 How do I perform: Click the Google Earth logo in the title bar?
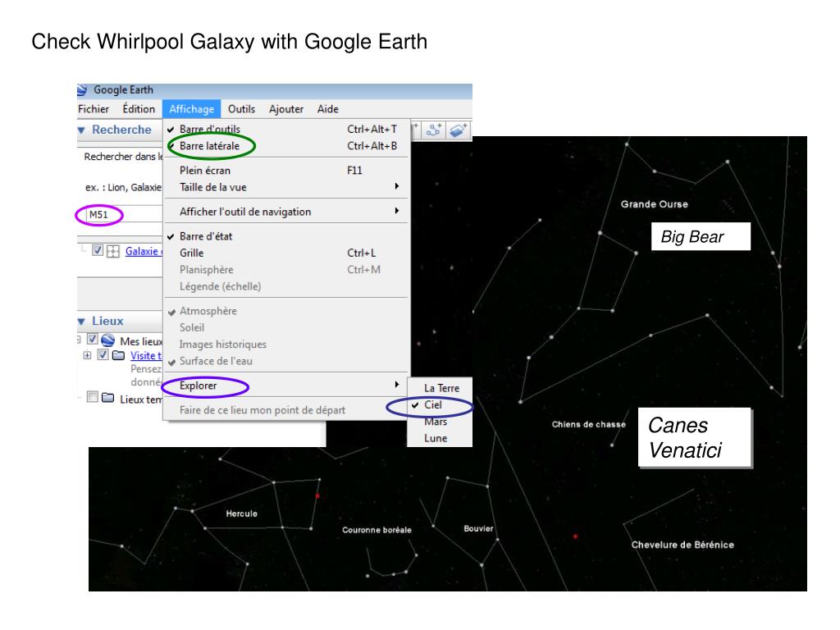click(x=82, y=89)
